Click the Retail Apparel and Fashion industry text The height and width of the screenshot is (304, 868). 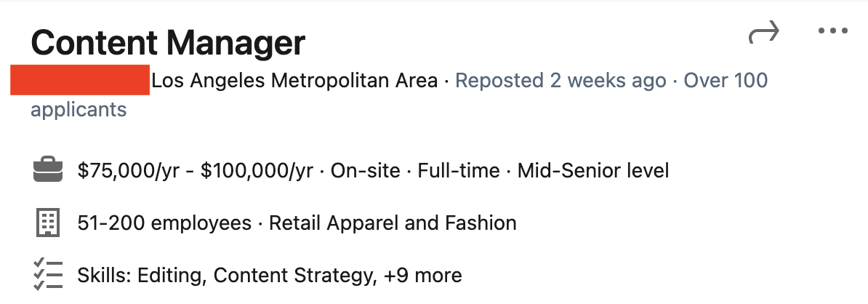pos(393,223)
